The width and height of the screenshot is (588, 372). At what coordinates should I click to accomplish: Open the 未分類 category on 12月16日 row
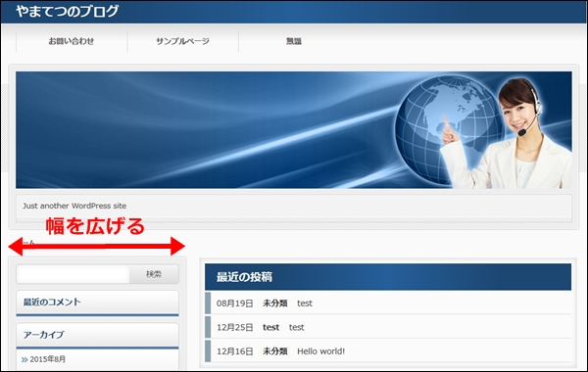coord(274,351)
